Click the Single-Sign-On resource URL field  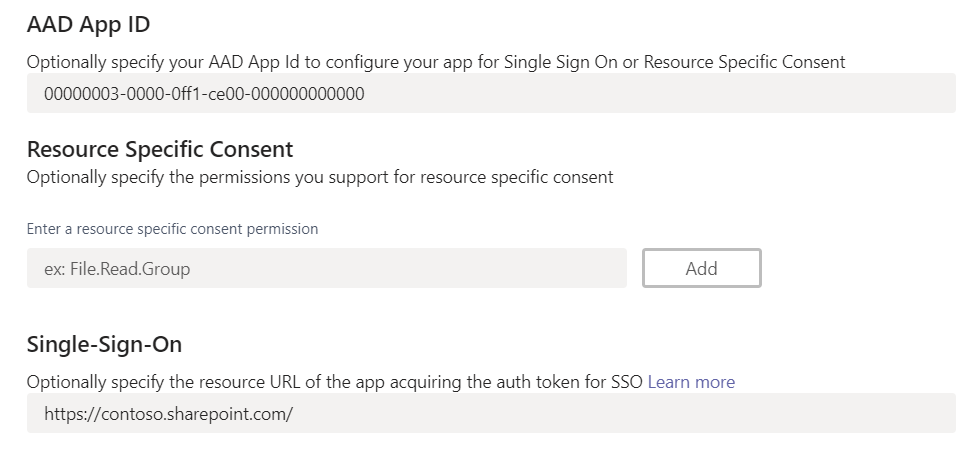coord(490,413)
